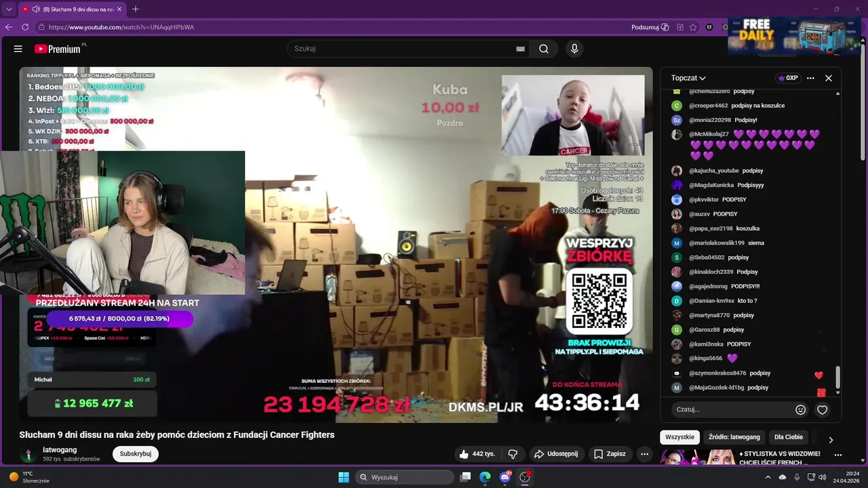868x488 pixels.
Task: Open the recommended video thumbnail
Action: coord(697,457)
